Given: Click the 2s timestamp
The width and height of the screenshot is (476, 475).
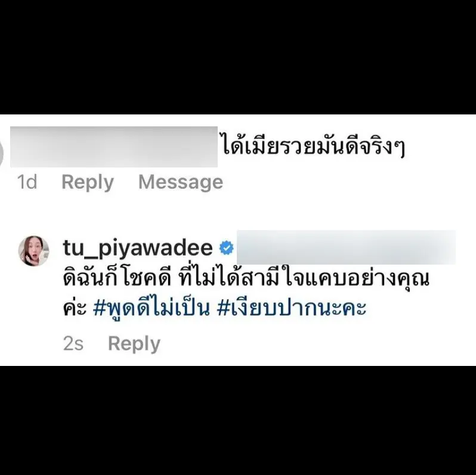Looking at the screenshot, I should pyautogui.click(x=73, y=344).
